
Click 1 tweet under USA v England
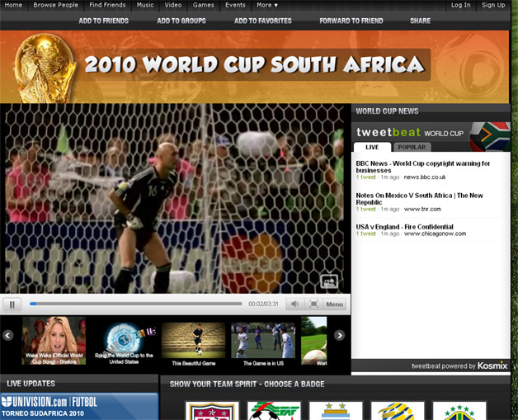click(x=365, y=234)
